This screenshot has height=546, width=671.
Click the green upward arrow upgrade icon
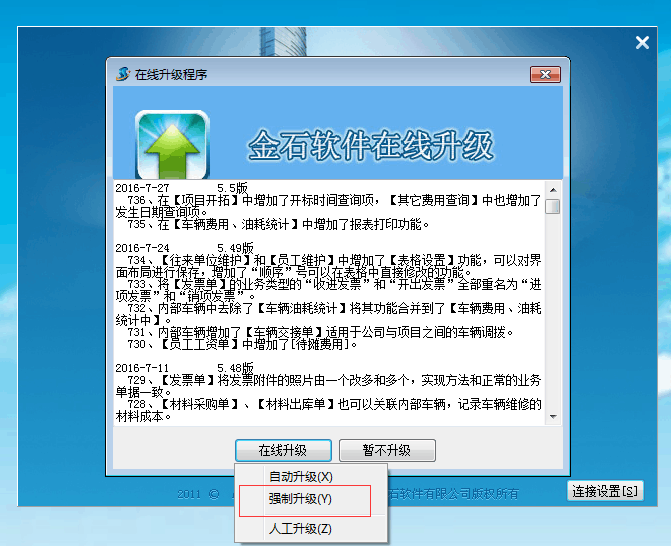coord(172,143)
